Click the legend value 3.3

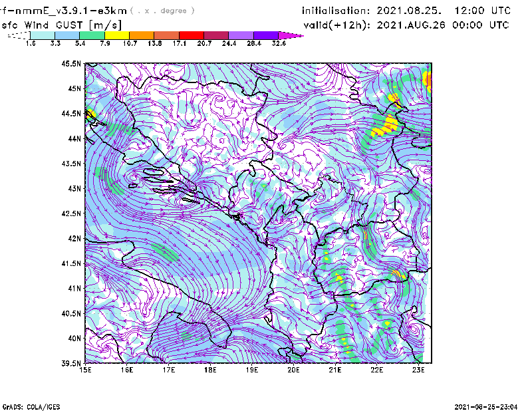(55, 43)
